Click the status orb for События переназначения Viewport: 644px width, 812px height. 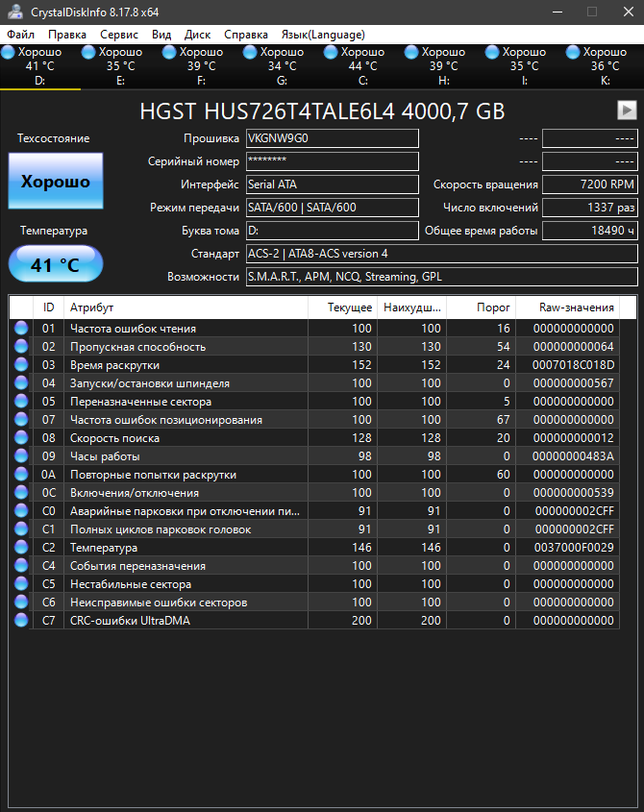[21, 565]
